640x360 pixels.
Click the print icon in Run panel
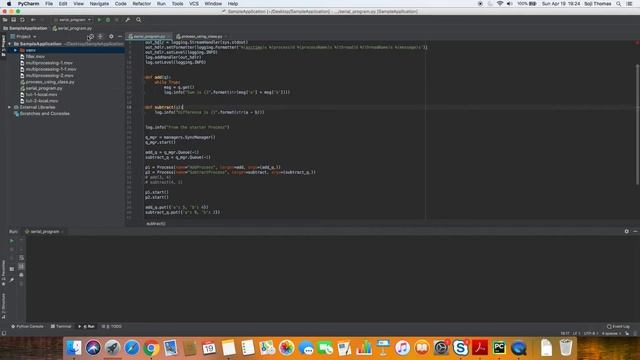pos(21,275)
